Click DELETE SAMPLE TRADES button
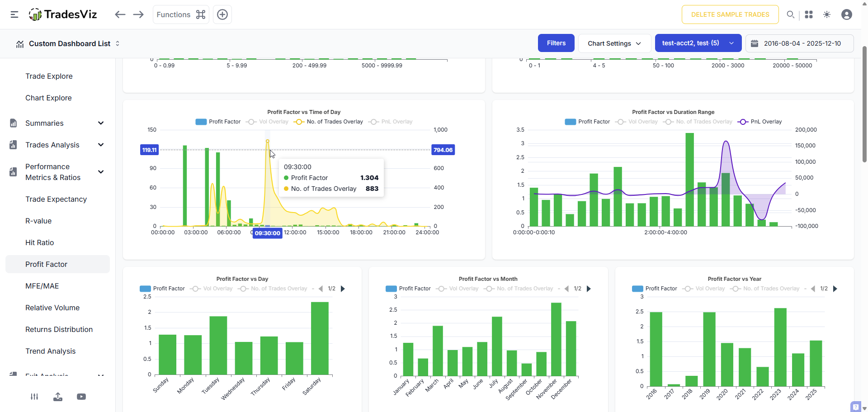 [x=730, y=14]
